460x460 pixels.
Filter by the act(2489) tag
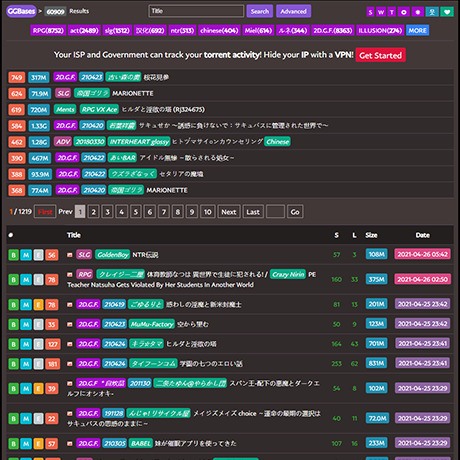click(x=84, y=30)
